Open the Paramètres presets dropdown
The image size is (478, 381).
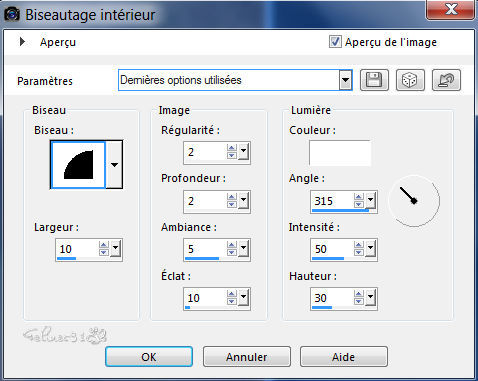point(346,80)
